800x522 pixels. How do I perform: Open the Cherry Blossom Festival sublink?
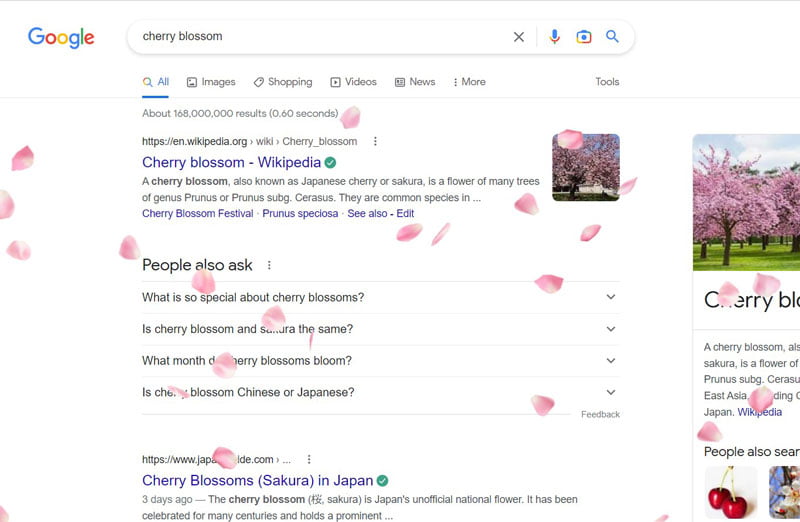click(x=197, y=213)
